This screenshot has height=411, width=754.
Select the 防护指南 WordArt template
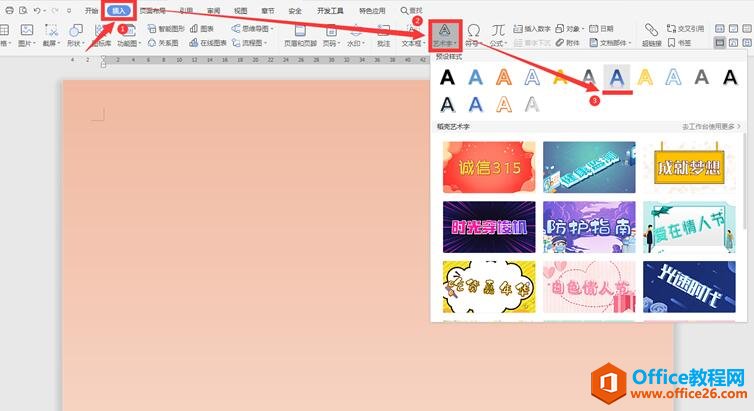coord(589,227)
